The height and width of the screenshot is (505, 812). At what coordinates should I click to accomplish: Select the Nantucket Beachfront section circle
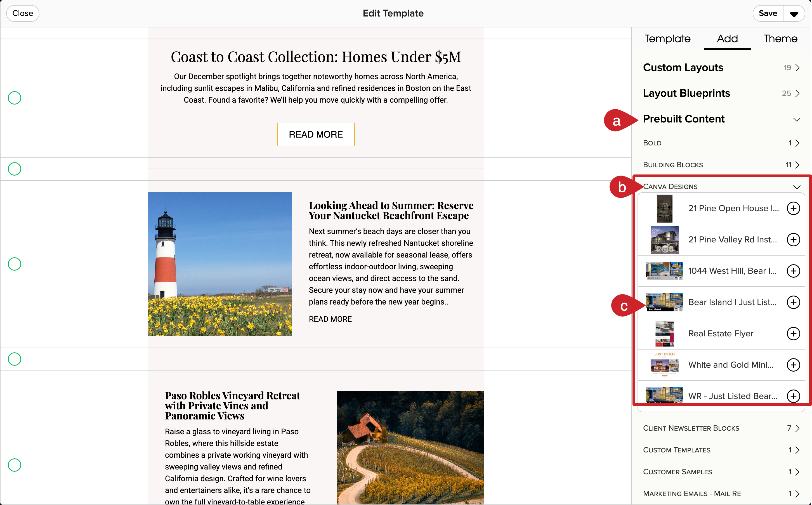pos(14,264)
